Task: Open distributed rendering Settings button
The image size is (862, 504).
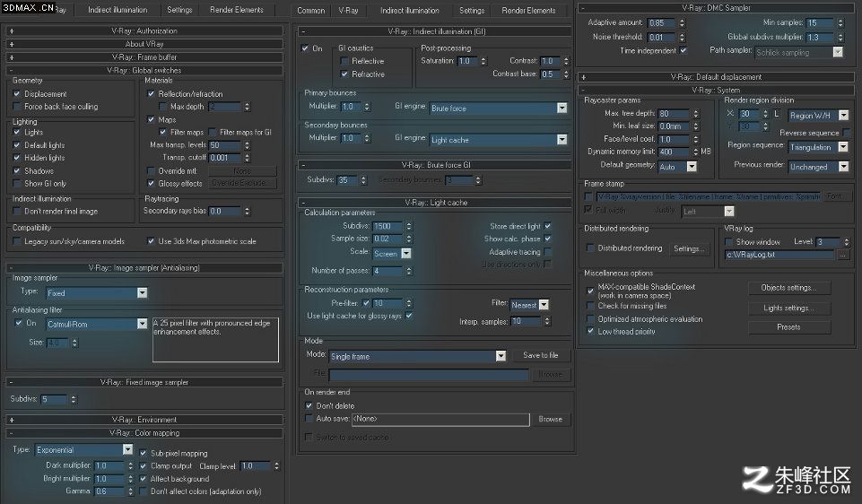Action: tap(689, 248)
